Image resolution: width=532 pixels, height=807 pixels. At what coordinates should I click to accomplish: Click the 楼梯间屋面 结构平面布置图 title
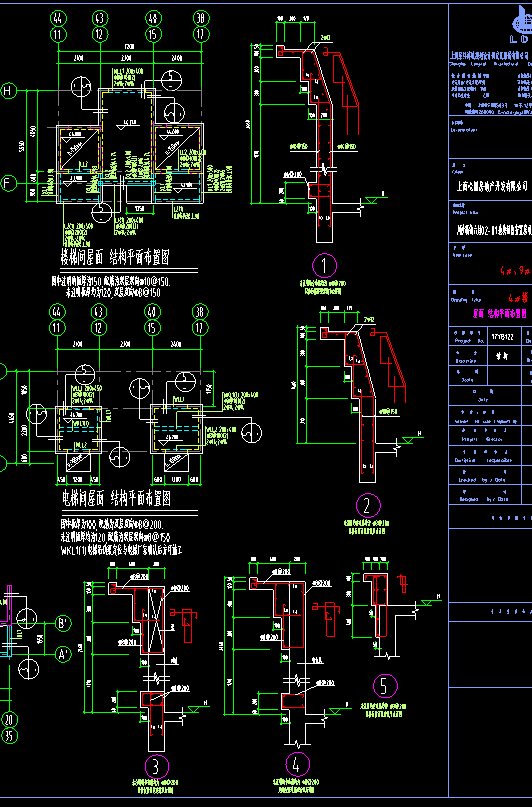tap(115, 257)
